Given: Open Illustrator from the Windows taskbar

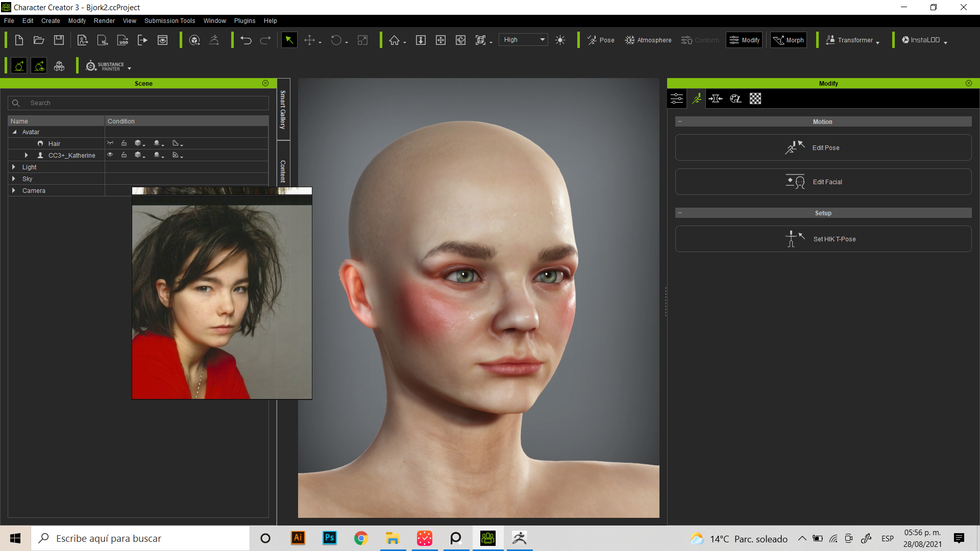Looking at the screenshot, I should (298, 538).
